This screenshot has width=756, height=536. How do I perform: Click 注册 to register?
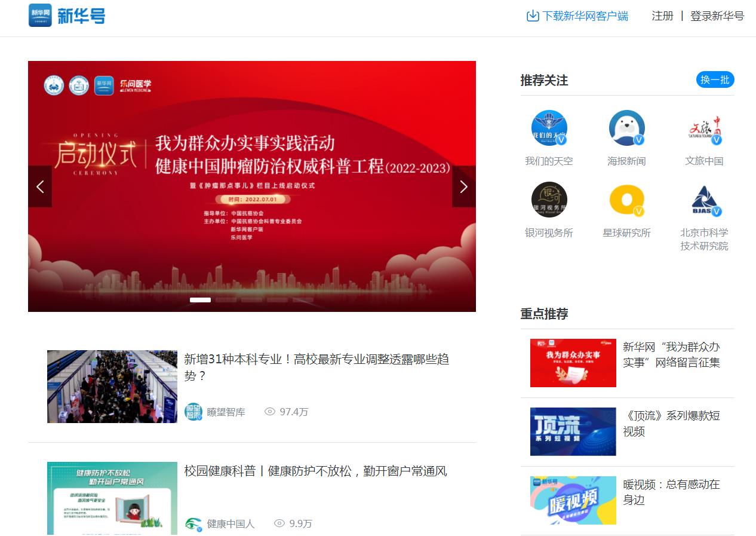(x=662, y=16)
